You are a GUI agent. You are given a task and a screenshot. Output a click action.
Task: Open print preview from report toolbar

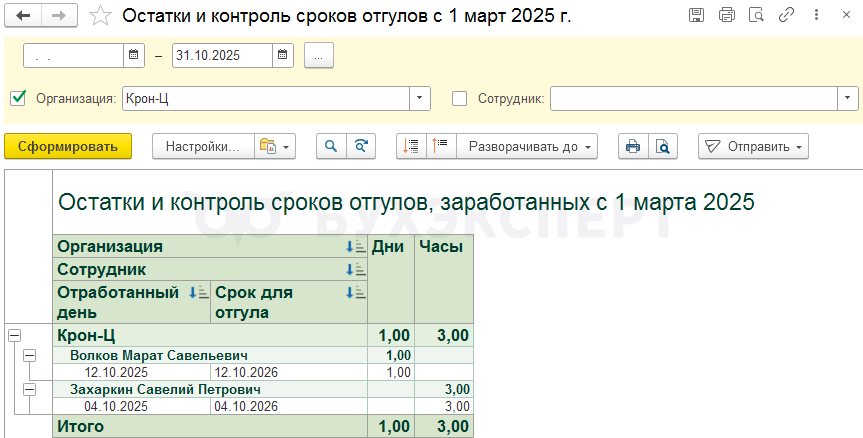(661, 146)
